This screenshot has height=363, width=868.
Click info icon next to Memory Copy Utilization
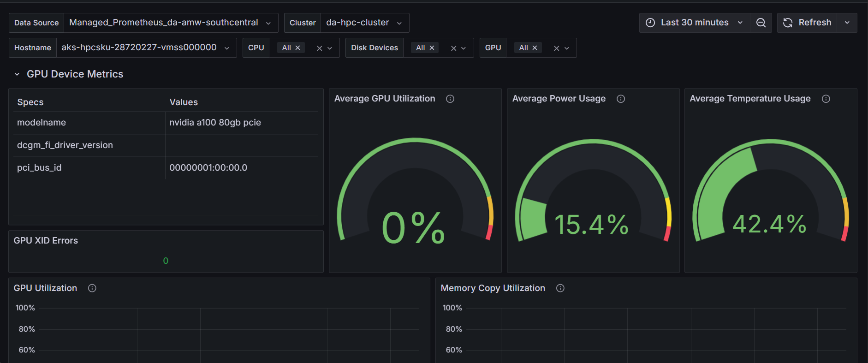pos(560,288)
